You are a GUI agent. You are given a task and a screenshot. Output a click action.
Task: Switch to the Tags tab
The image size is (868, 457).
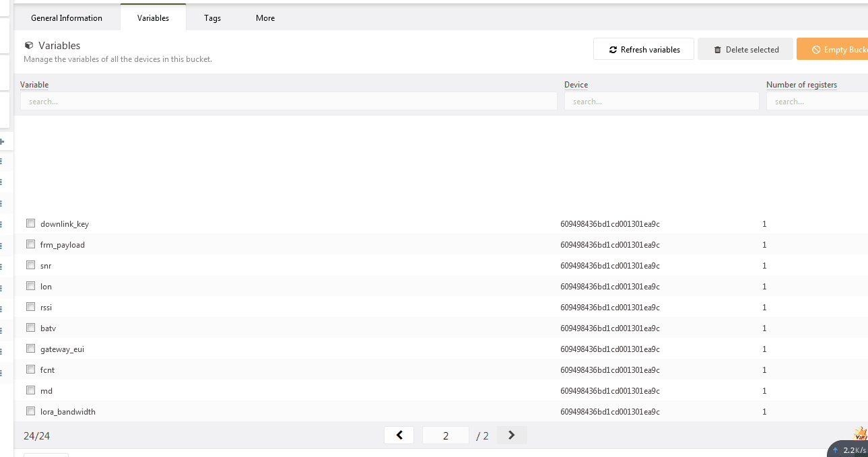(213, 18)
